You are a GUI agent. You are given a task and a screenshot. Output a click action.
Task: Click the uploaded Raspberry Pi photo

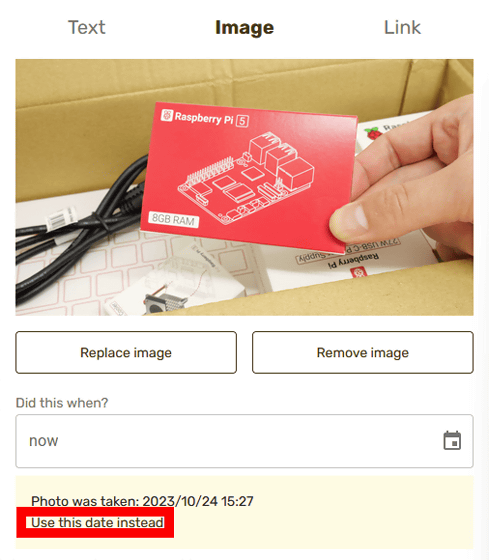pos(244,188)
